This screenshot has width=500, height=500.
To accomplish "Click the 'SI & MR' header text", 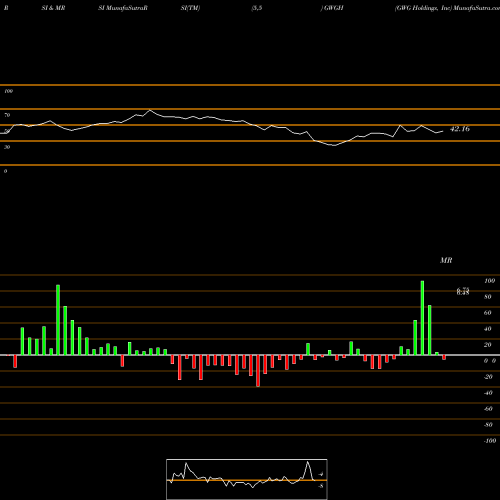I will (x=53, y=8).
